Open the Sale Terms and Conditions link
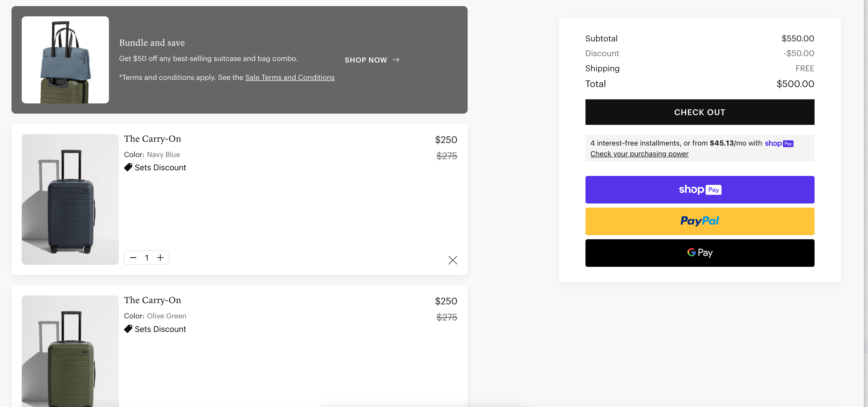 point(289,77)
